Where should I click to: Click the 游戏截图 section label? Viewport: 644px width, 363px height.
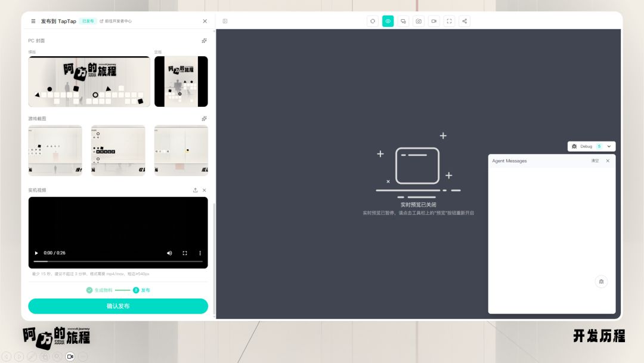pyautogui.click(x=37, y=118)
